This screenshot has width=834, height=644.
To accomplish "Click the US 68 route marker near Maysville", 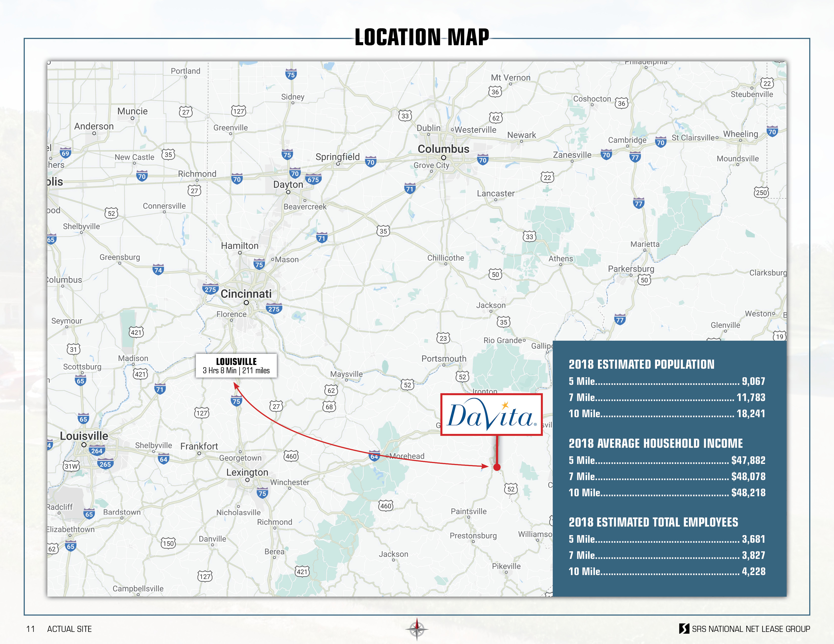I will [329, 407].
